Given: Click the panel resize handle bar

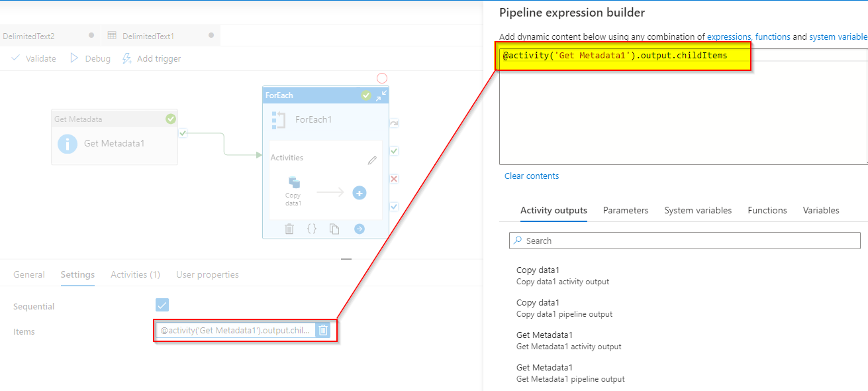Looking at the screenshot, I should click(346, 259).
